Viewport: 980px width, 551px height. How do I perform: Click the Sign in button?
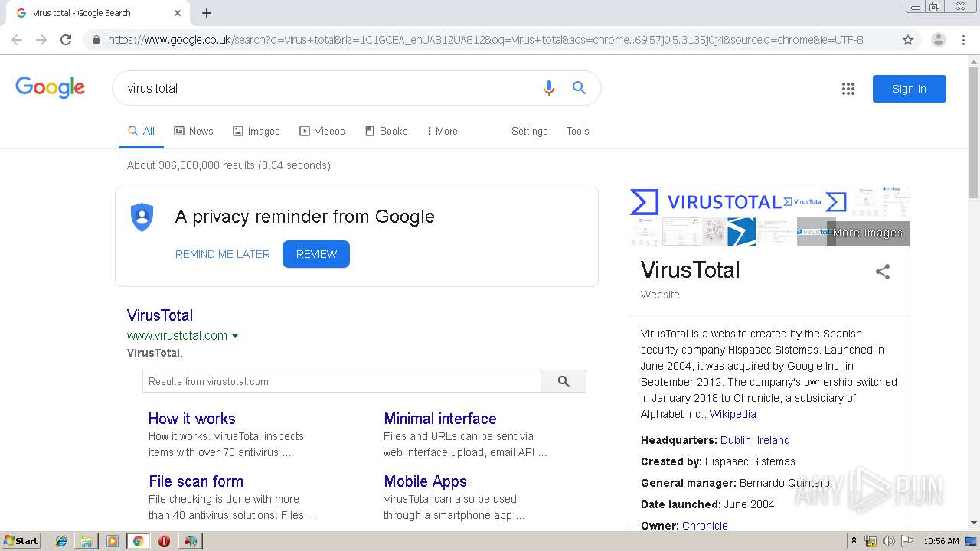(x=910, y=89)
